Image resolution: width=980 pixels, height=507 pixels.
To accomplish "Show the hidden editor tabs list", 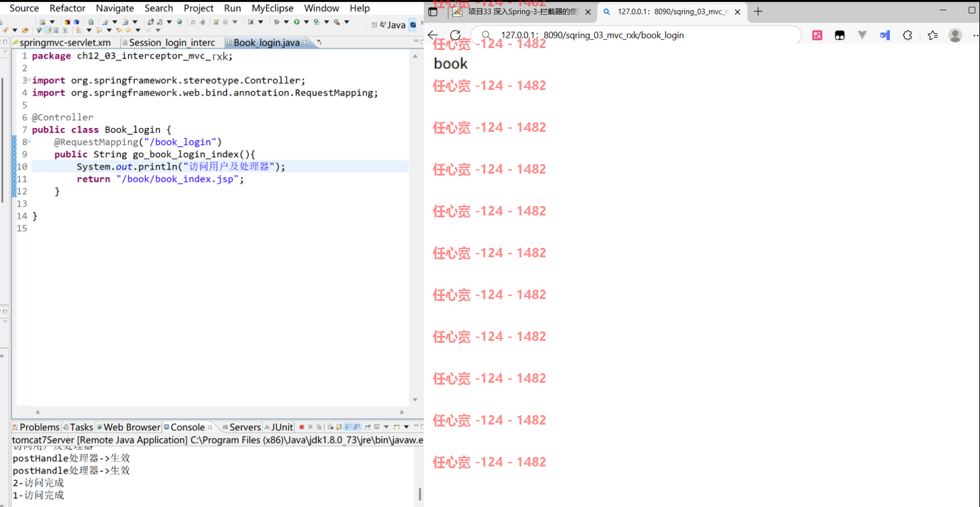I will (x=319, y=42).
